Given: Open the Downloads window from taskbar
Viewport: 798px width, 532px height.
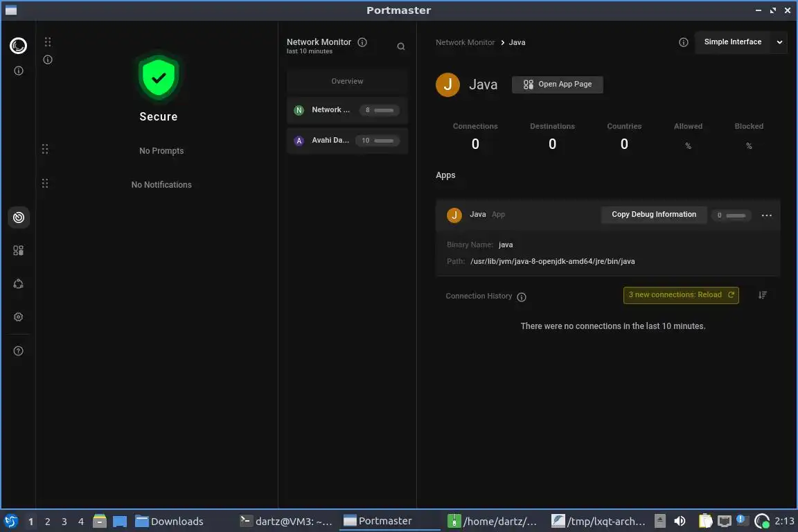Looking at the screenshot, I should 170,522.
